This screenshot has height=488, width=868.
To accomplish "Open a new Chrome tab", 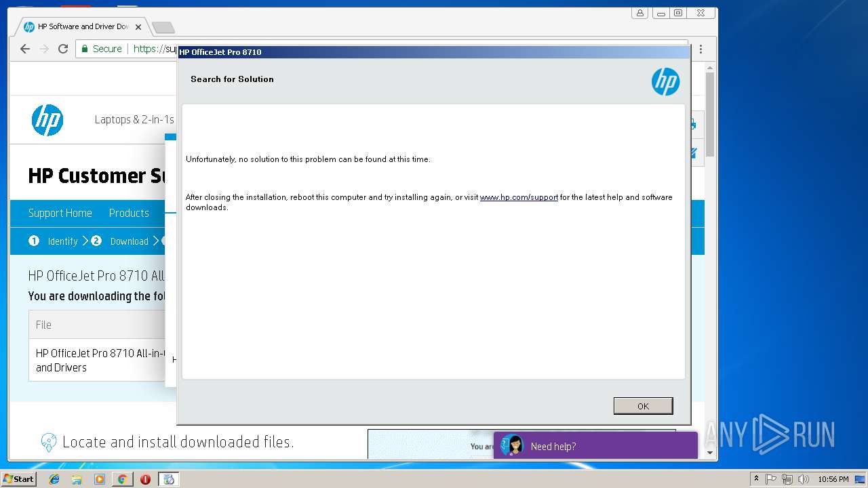I will click(x=163, y=28).
